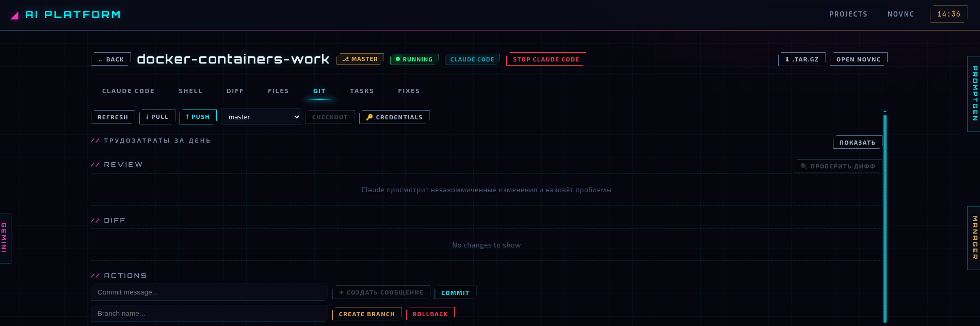
Task: Click the Claude просмотрит review placeholder text
Action: point(486,190)
